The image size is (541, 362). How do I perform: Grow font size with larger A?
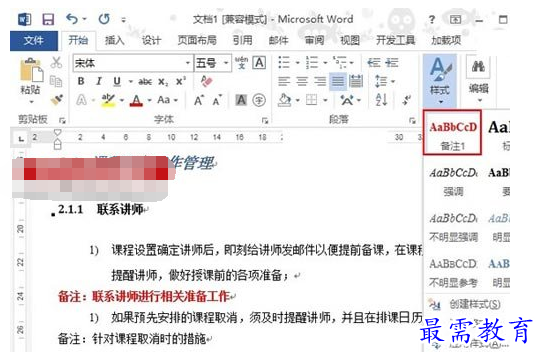[199, 100]
